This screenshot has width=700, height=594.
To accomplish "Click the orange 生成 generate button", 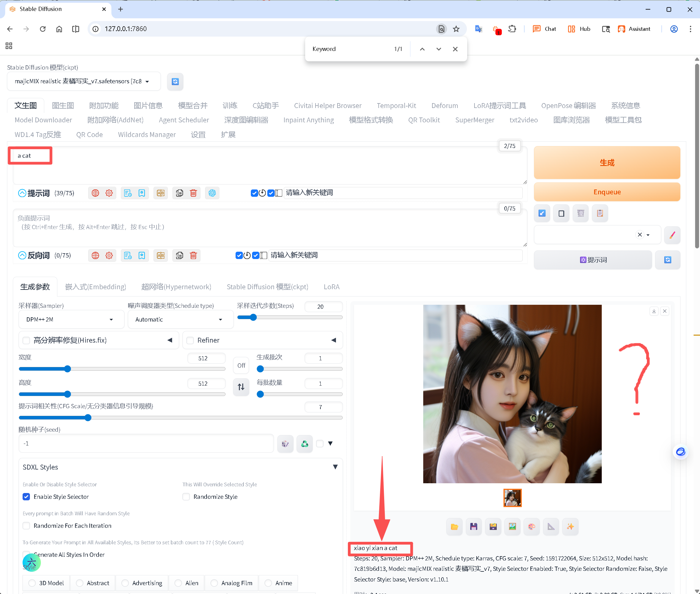I will coord(607,163).
